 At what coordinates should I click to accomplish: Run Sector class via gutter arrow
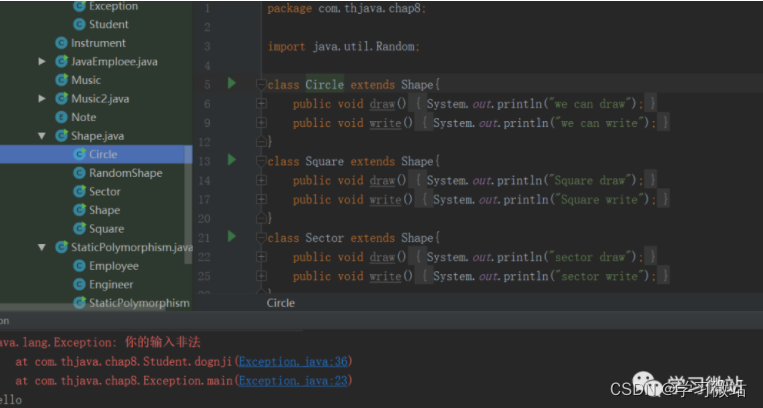(x=232, y=237)
